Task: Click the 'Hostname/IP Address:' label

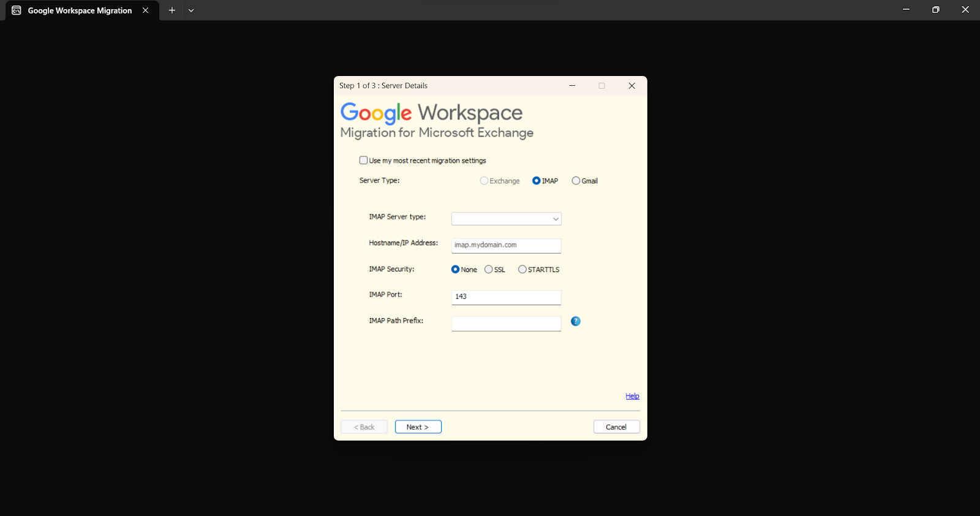Action: pyautogui.click(x=404, y=243)
